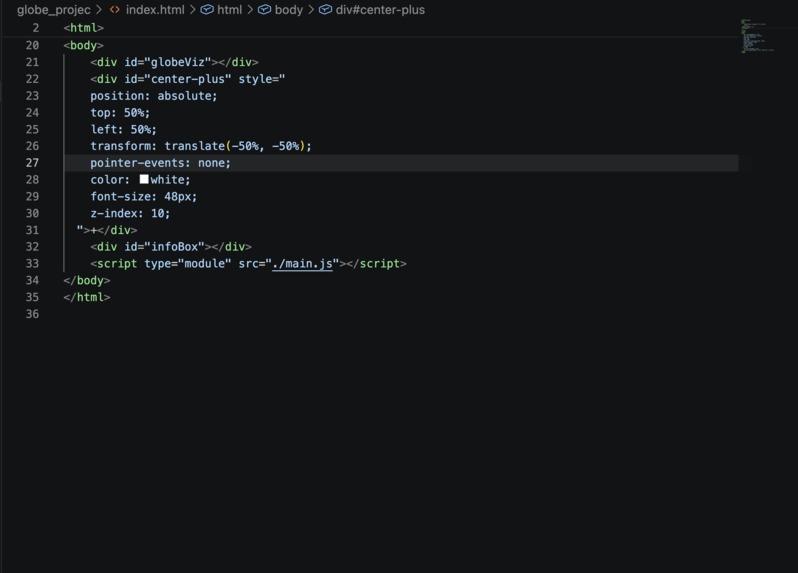The image size is (798, 573).
Task: Click the symbol icon before div#center-plus
Action: click(x=325, y=10)
